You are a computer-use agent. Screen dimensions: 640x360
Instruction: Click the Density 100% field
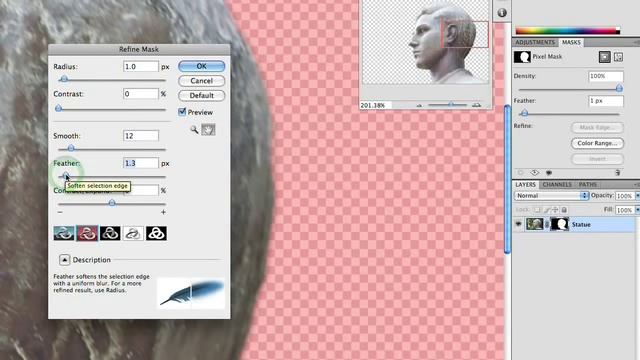(606, 76)
